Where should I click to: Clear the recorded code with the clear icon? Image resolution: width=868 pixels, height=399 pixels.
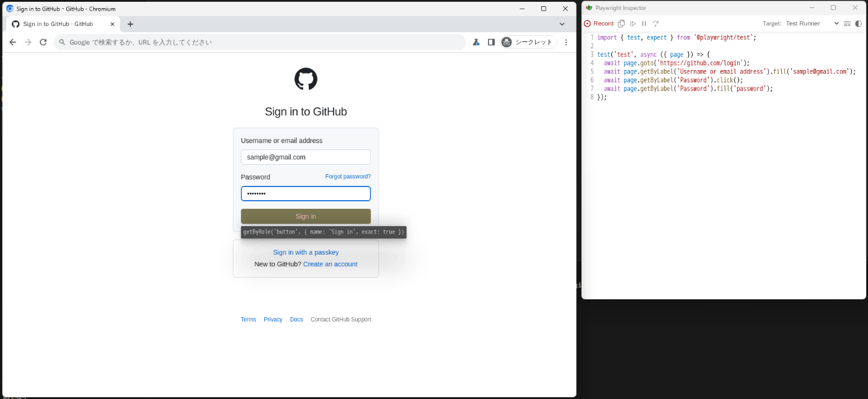(x=847, y=24)
